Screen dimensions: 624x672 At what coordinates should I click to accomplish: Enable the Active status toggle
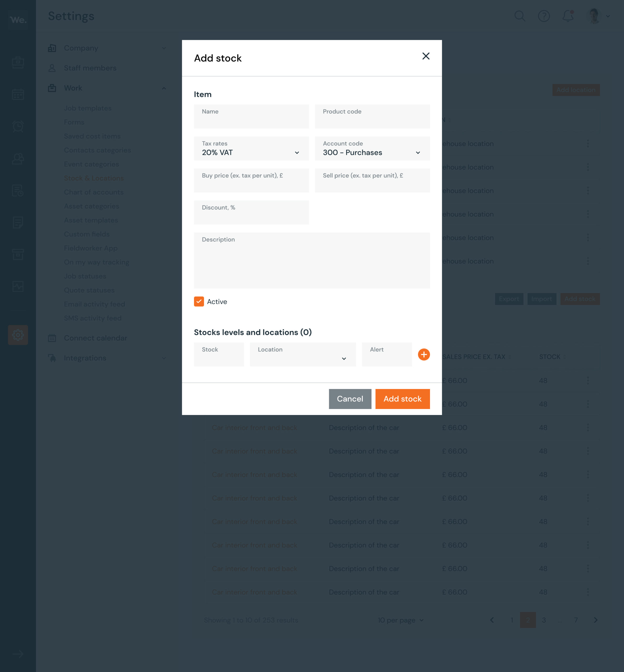pyautogui.click(x=200, y=301)
